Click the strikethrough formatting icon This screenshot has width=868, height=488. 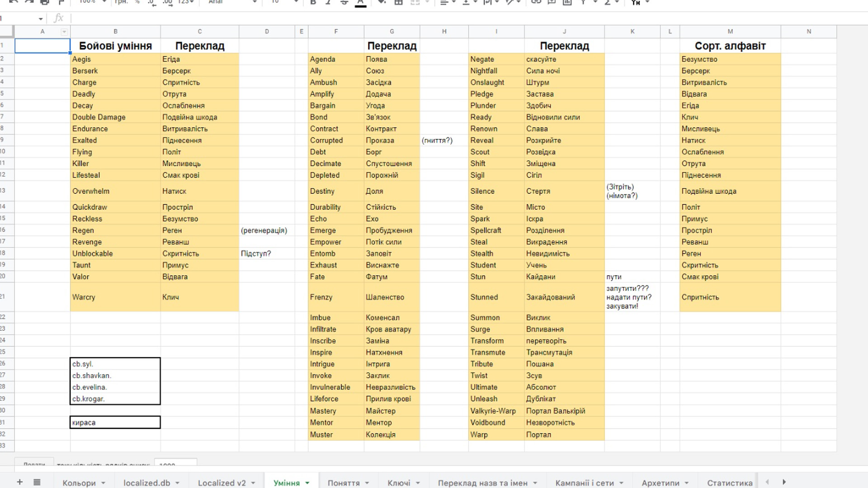[344, 2]
